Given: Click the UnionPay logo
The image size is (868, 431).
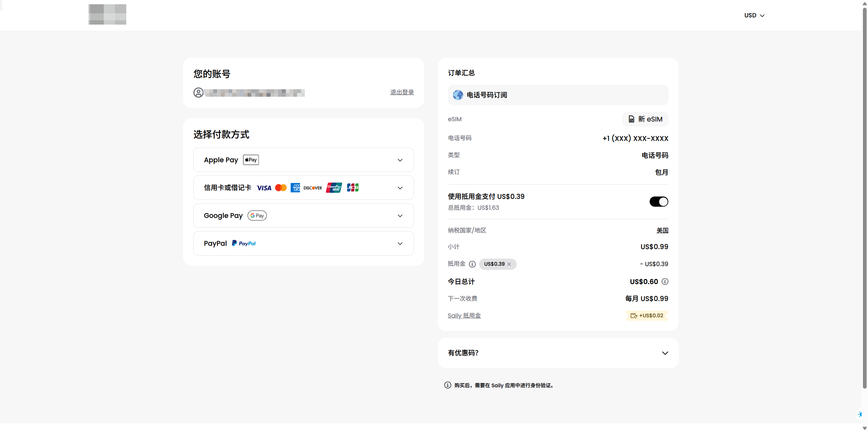Looking at the screenshot, I should pos(334,188).
